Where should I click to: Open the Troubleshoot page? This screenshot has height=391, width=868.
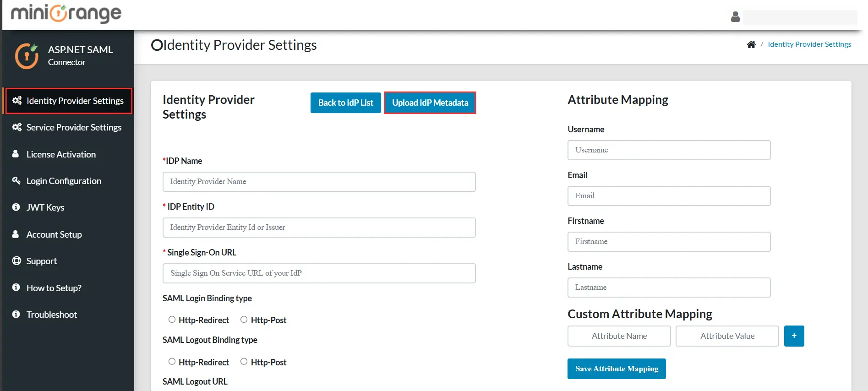click(x=68, y=315)
